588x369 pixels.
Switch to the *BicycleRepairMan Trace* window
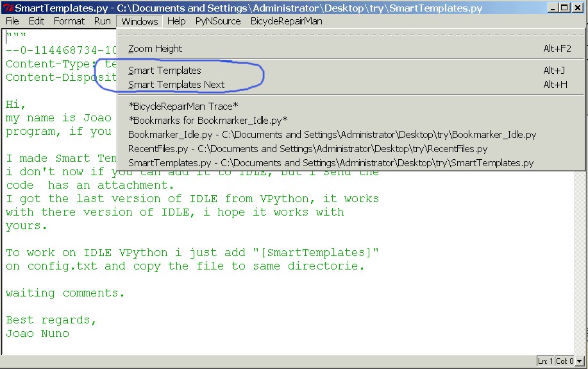coord(183,107)
